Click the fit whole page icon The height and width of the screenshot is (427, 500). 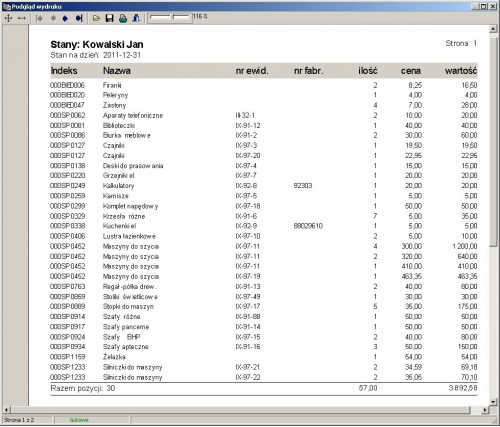8,18
